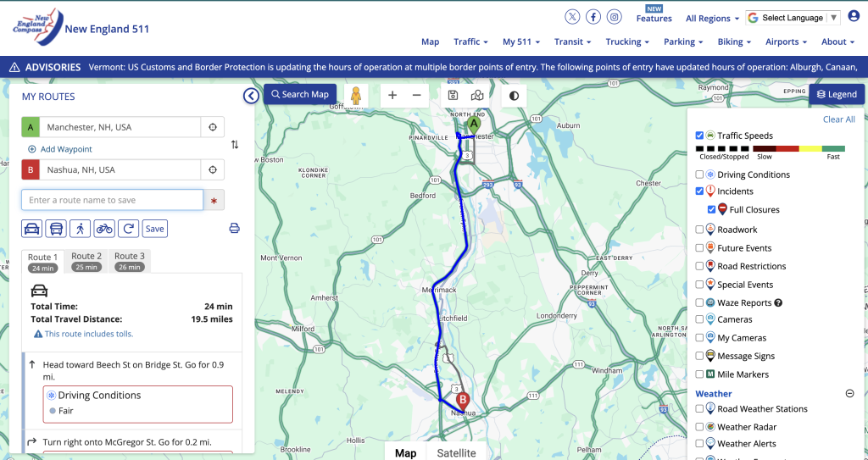Open the Traffic dropdown menu
This screenshot has height=460, width=868.
click(471, 42)
